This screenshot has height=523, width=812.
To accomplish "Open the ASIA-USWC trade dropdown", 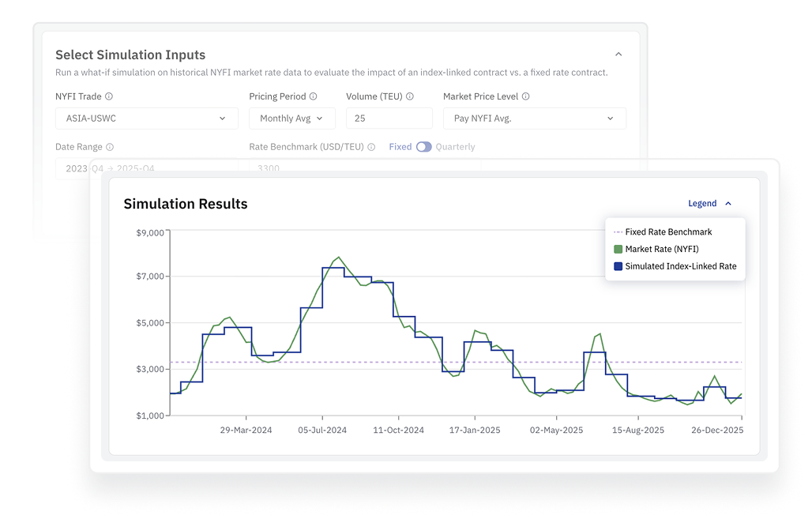I will pyautogui.click(x=146, y=119).
